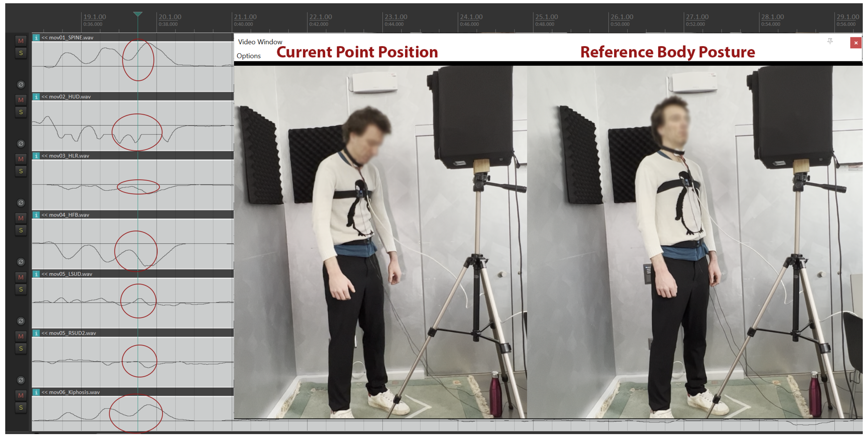Screen dimensions: 868x439
Task: Pin the Video Window
Action: (830, 41)
